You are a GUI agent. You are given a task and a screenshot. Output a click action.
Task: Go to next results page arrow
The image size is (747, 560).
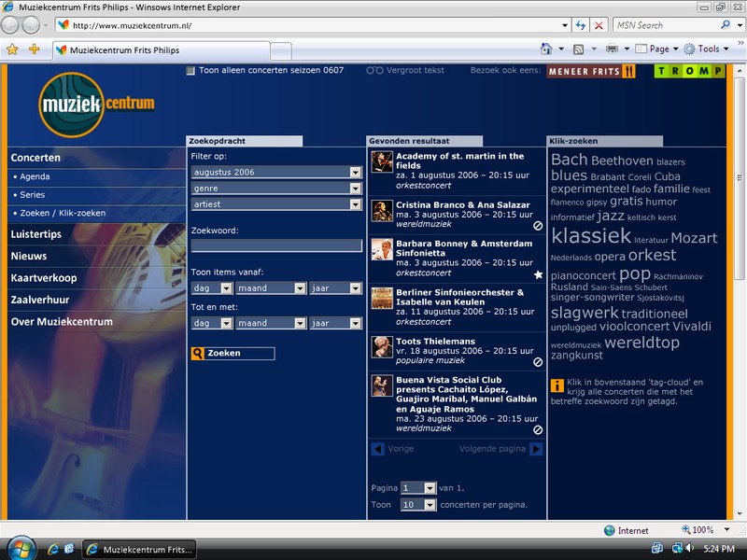tap(536, 449)
